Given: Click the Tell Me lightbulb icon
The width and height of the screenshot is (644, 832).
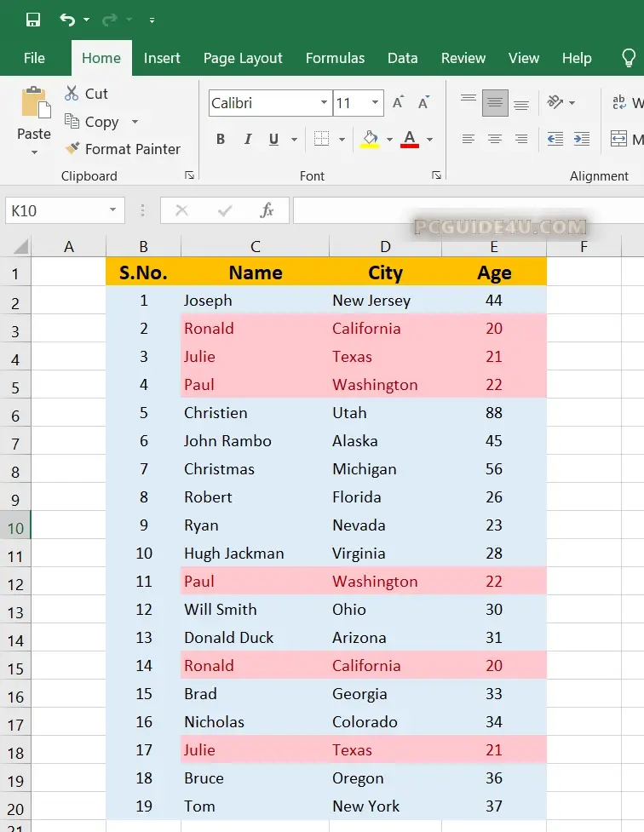Looking at the screenshot, I should pos(629,58).
